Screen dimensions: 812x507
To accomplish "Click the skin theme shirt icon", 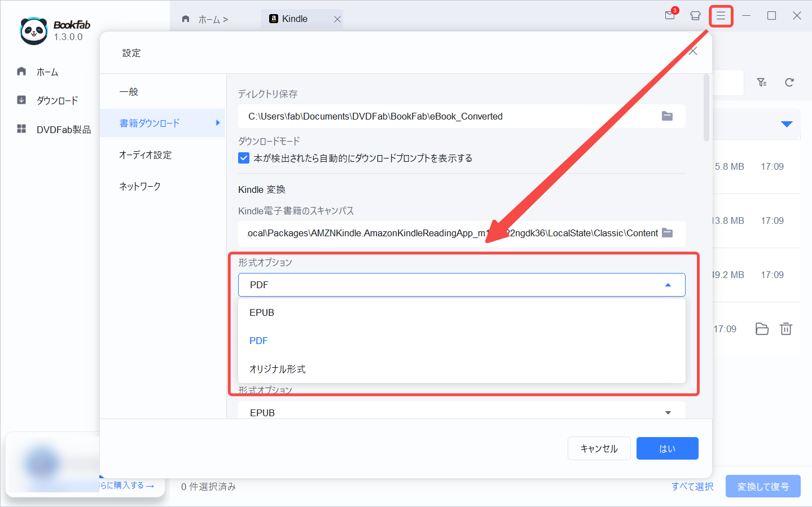I will [x=695, y=16].
